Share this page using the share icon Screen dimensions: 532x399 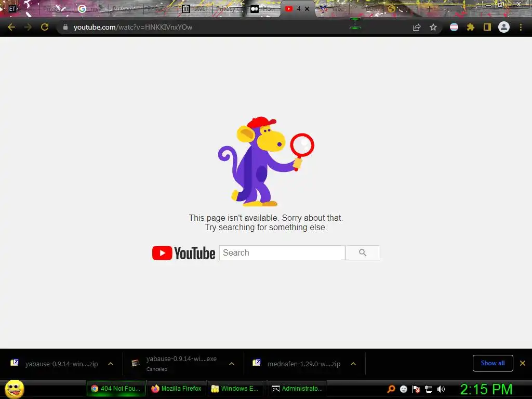tap(417, 27)
